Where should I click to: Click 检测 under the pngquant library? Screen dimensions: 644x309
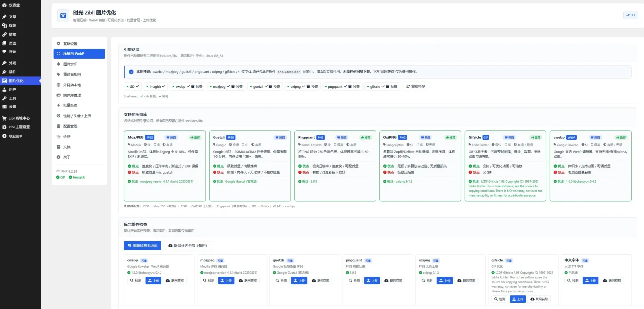[354, 280]
